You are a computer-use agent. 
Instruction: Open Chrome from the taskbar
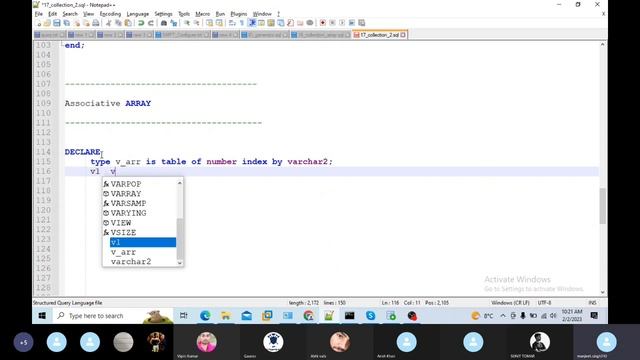point(309,316)
